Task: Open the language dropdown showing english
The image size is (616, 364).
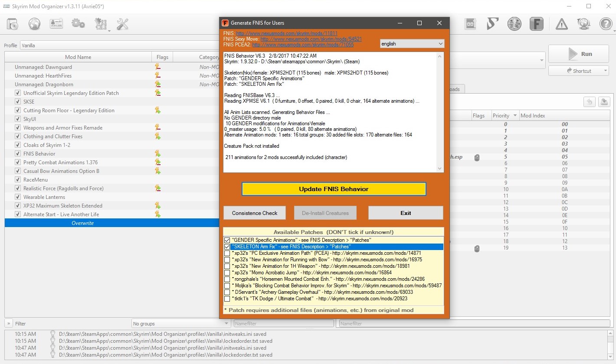Action: click(x=412, y=44)
